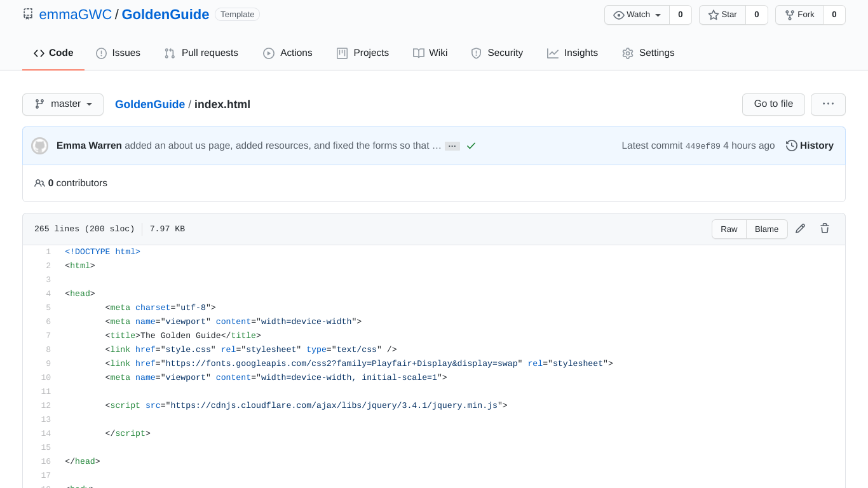Go to the Insights tab
This screenshot has width=868, height=488.
click(x=573, y=53)
